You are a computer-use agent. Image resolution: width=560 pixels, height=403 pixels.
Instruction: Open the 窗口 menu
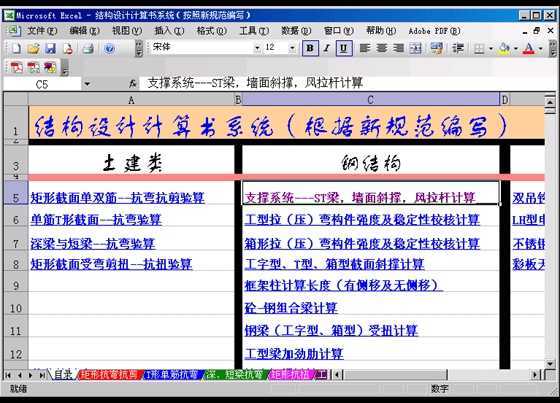tap(339, 31)
